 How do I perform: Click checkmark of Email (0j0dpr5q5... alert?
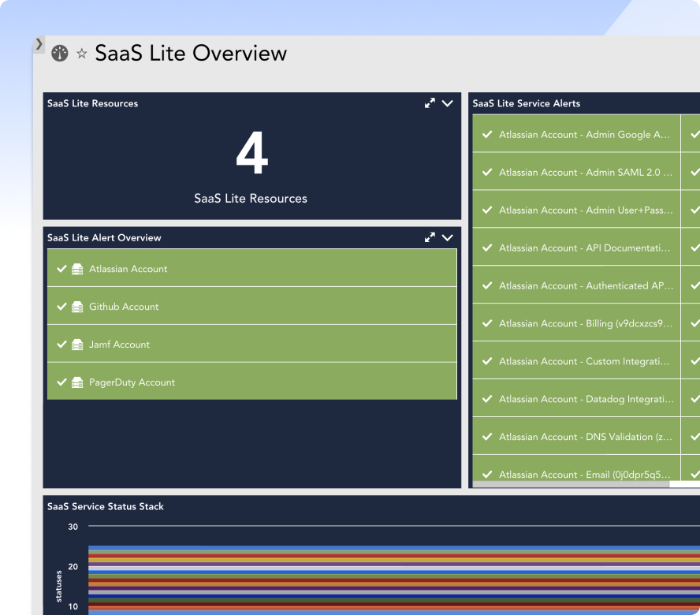pos(487,475)
